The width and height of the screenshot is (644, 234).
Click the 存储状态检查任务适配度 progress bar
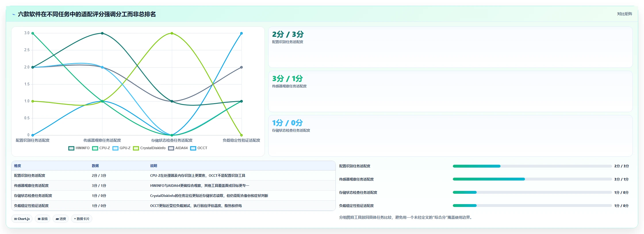[532, 192]
